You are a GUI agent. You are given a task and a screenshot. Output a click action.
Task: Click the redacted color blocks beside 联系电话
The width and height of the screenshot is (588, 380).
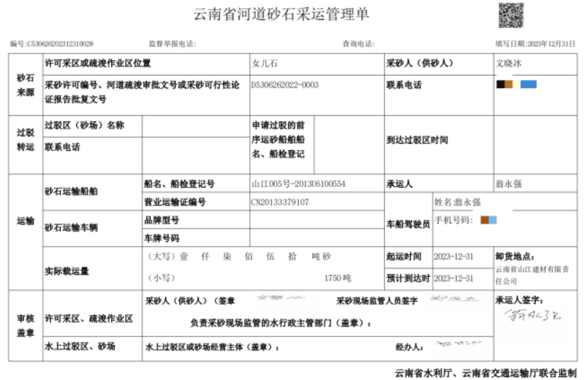(x=516, y=84)
